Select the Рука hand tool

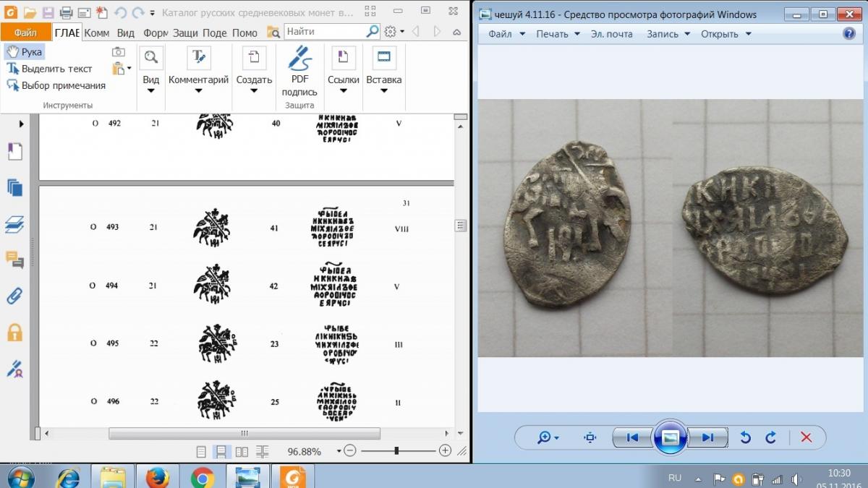25,52
